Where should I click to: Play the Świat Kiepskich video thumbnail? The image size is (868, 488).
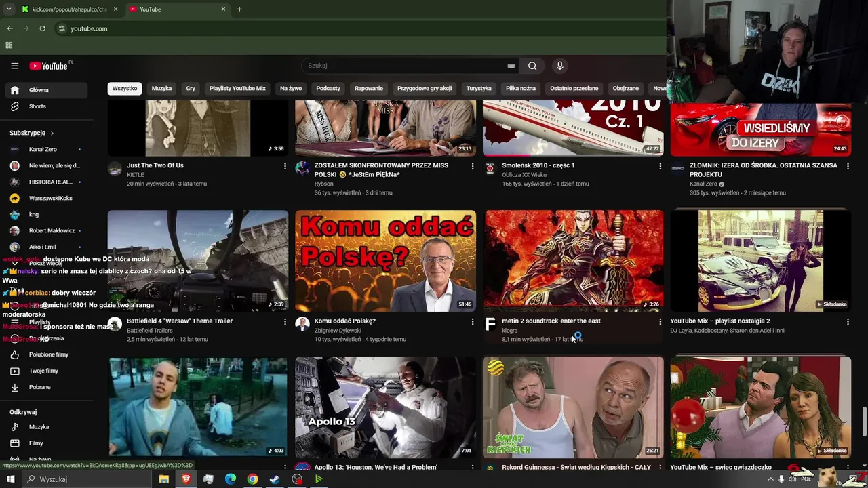(573, 407)
